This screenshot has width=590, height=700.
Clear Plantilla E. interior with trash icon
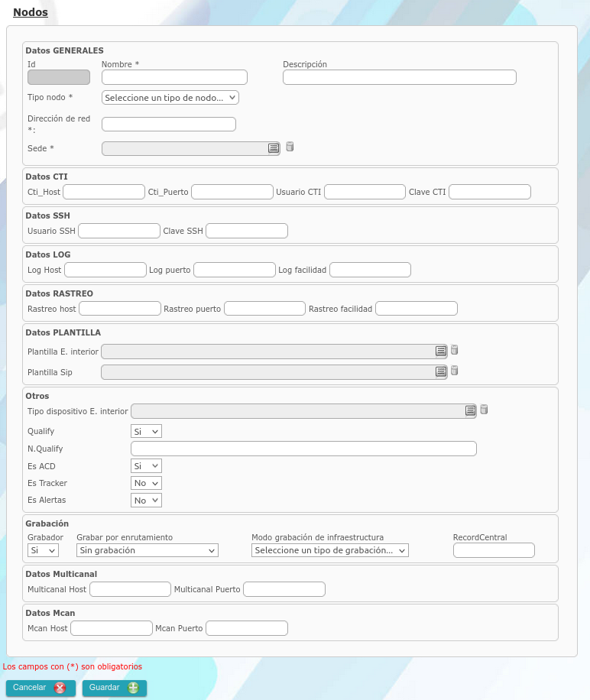(x=454, y=349)
